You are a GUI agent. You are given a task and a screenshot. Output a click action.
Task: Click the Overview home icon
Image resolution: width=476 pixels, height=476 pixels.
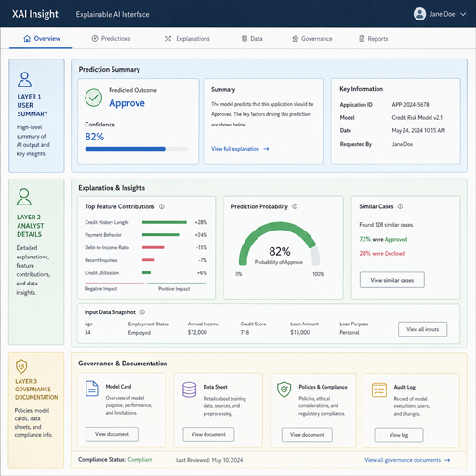point(27,39)
